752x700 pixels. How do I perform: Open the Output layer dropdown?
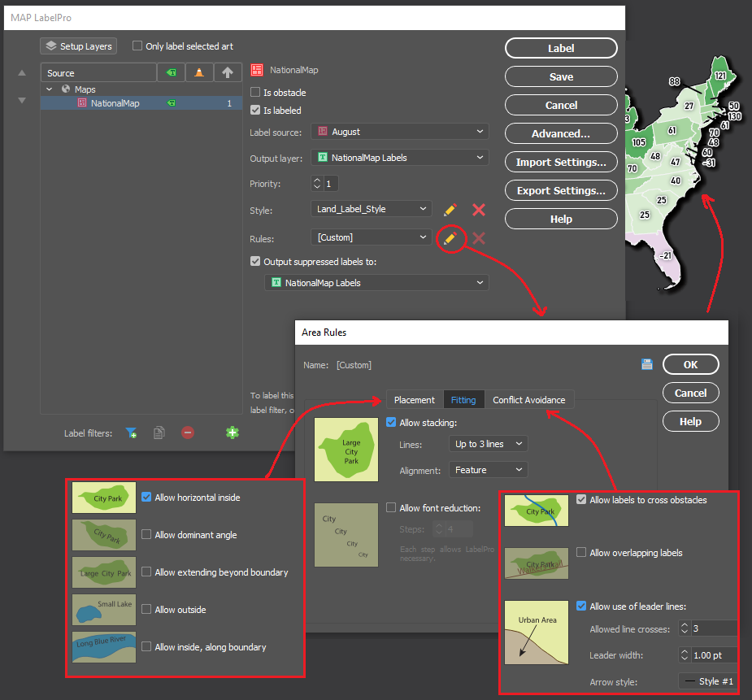click(x=400, y=158)
